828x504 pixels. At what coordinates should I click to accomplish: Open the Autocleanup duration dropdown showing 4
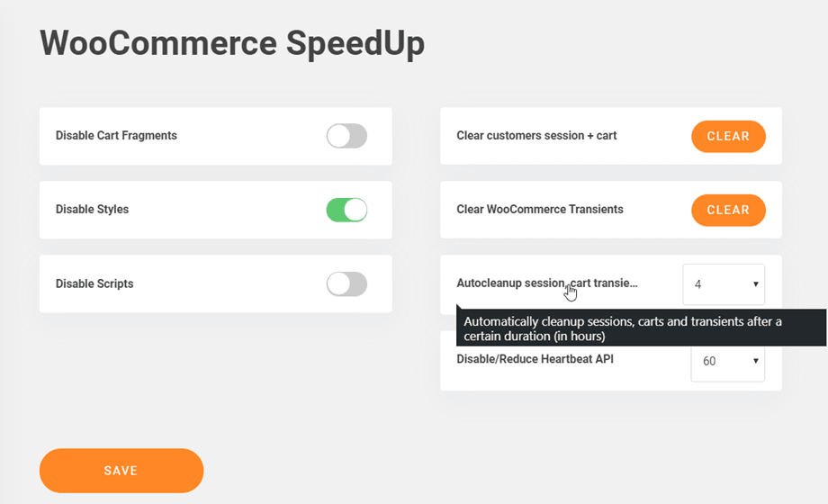coord(723,283)
